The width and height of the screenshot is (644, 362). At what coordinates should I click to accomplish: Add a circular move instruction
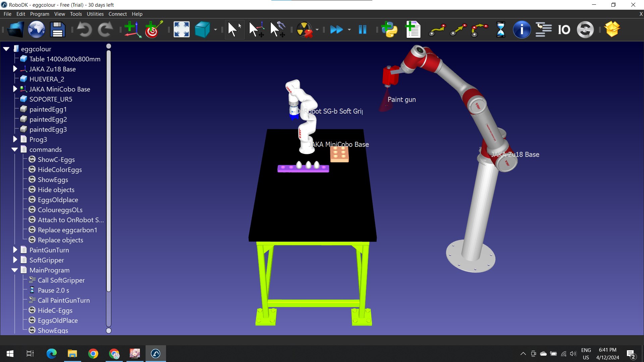point(480,29)
